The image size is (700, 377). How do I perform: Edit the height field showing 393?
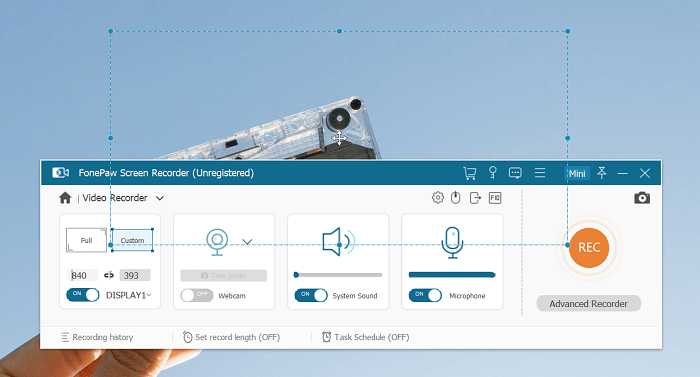135,275
